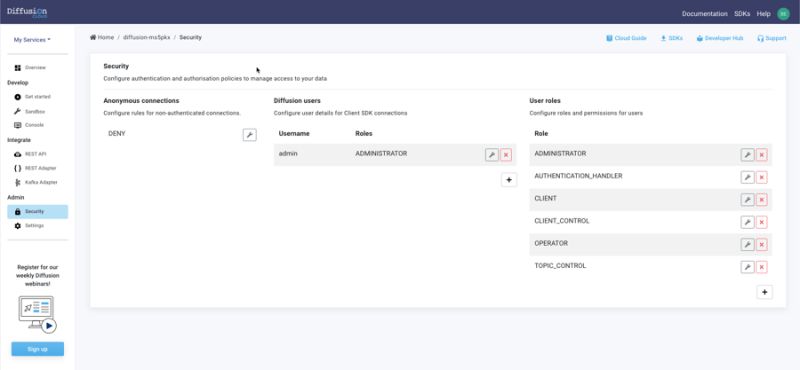800x370 pixels.
Task: Click the AUTHENTICATION_HANDLER role name
Action: tap(578, 176)
